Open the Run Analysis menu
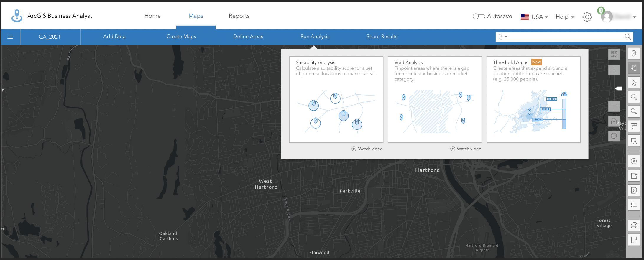The height and width of the screenshot is (260, 644). [x=315, y=37]
